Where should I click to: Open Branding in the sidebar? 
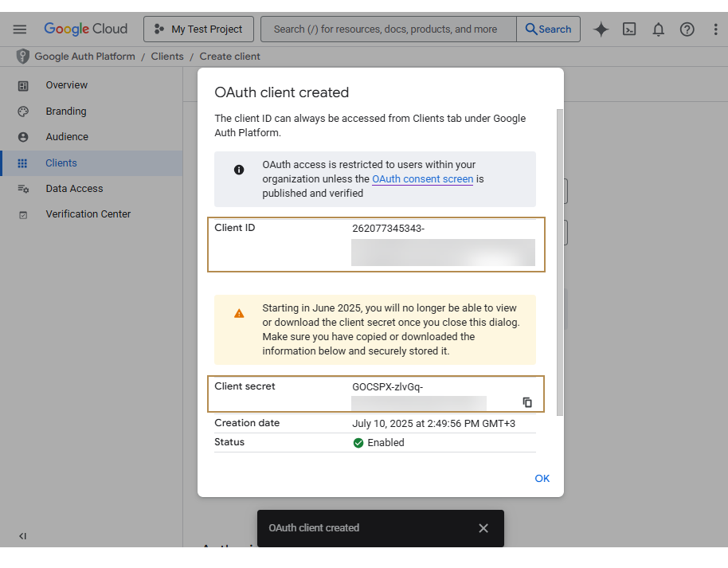92,112
